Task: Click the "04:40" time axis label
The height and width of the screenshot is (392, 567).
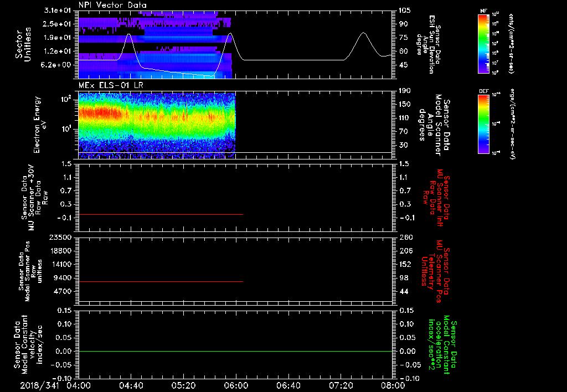Action: coord(131,385)
